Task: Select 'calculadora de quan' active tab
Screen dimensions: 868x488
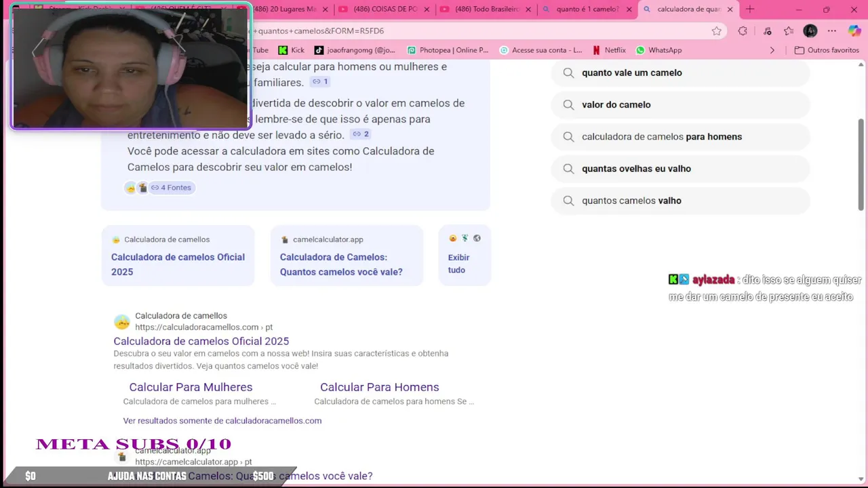Action: [x=688, y=9]
